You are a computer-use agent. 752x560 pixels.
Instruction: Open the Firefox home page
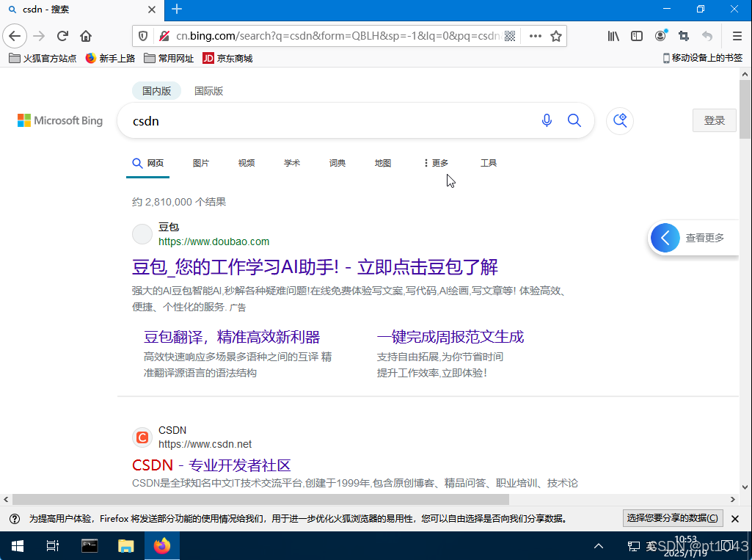point(86,36)
